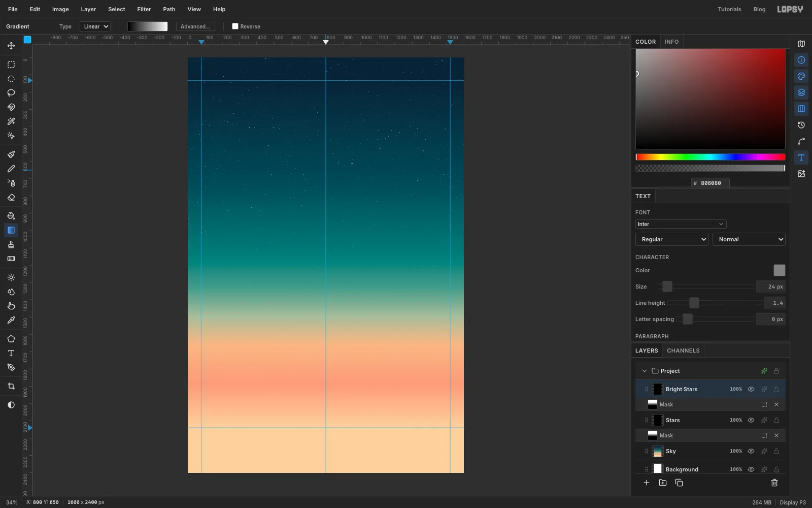
Task: Toggle lock on Bright Stars layer
Action: coord(776,389)
